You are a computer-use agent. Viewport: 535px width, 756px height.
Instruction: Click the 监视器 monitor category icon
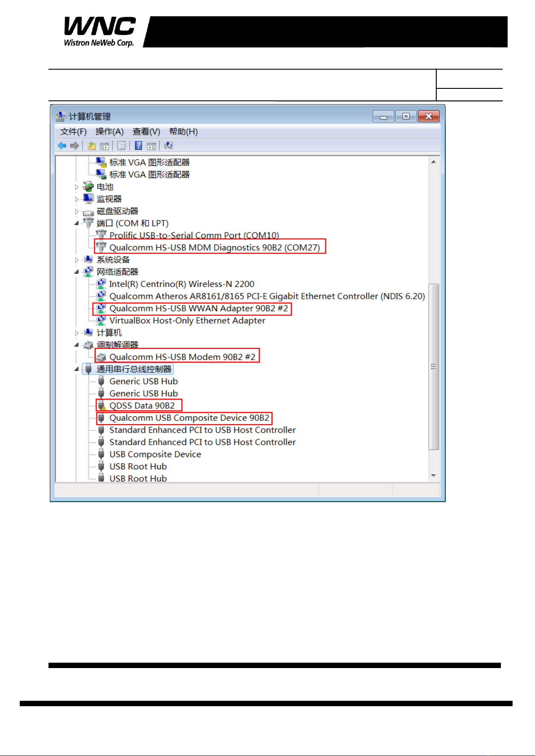pos(88,199)
